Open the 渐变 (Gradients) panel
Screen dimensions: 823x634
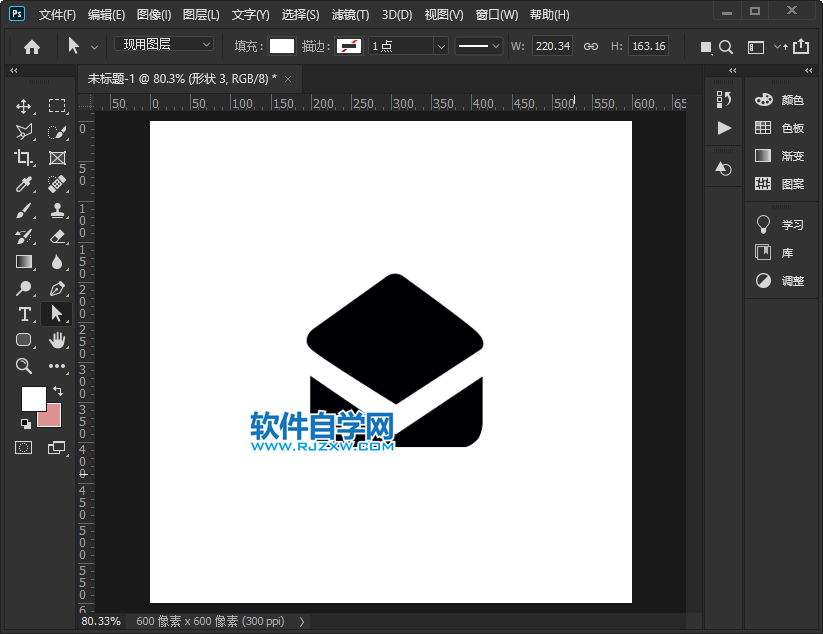782,155
